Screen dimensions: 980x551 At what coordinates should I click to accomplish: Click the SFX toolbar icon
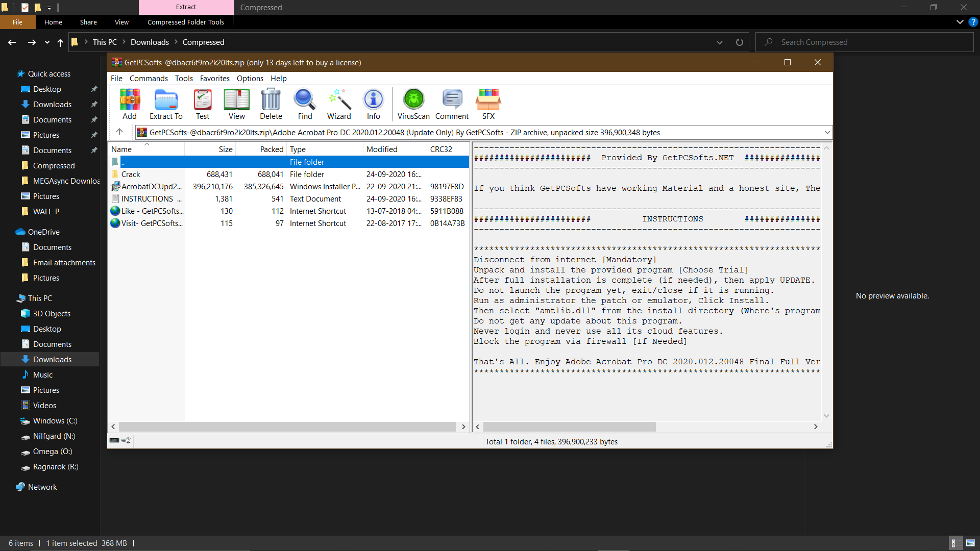[488, 104]
